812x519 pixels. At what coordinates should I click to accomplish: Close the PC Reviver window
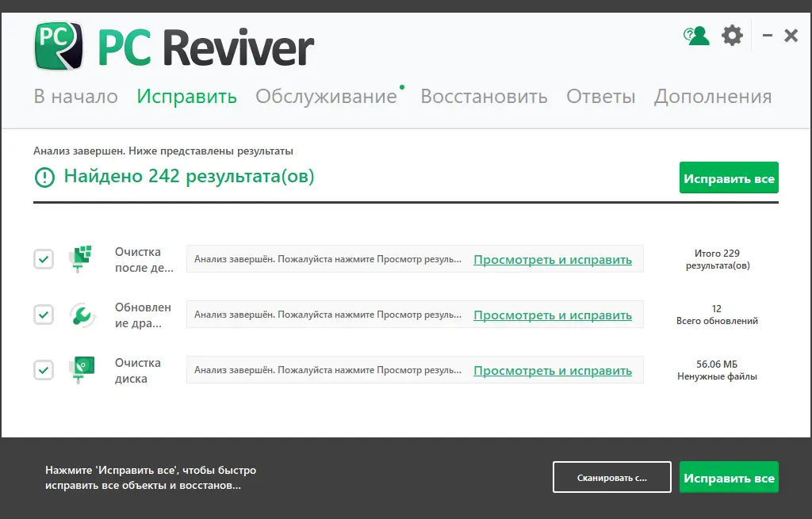(x=791, y=36)
